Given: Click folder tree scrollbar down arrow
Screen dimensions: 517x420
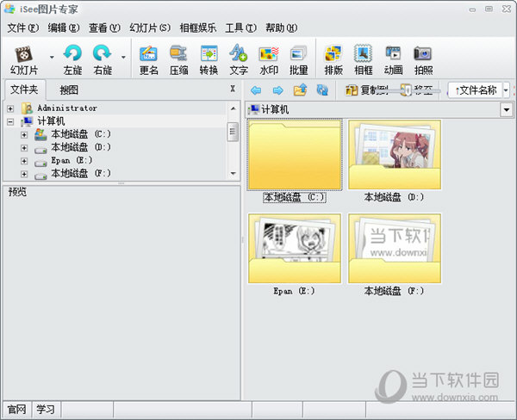Looking at the screenshot, I should [x=234, y=173].
